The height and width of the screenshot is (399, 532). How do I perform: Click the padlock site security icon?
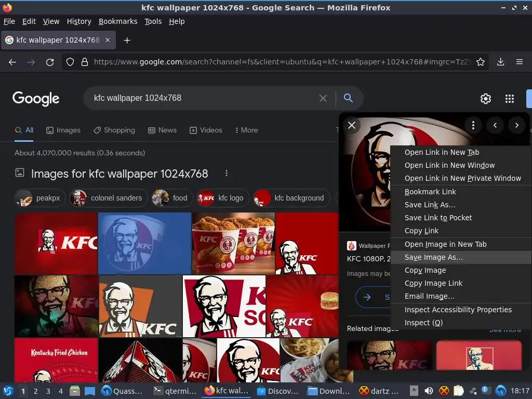pyautogui.click(x=85, y=62)
